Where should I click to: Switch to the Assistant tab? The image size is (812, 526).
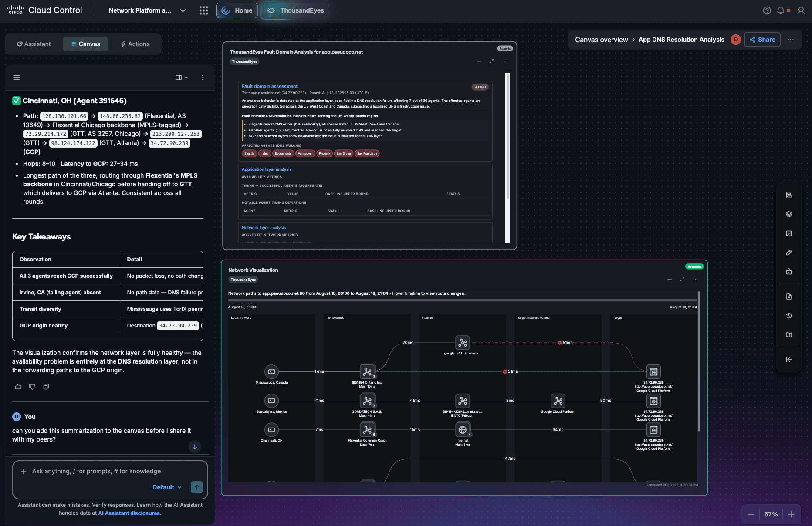(x=34, y=44)
